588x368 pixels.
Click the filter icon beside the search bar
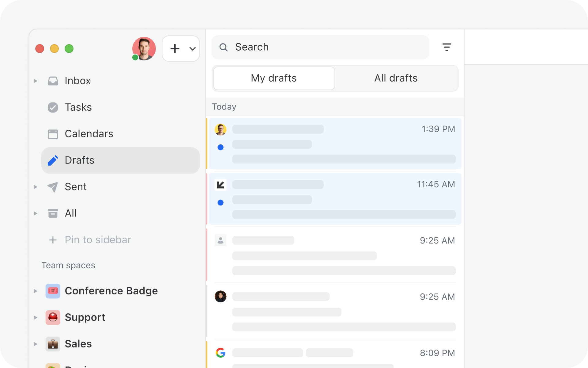click(447, 47)
